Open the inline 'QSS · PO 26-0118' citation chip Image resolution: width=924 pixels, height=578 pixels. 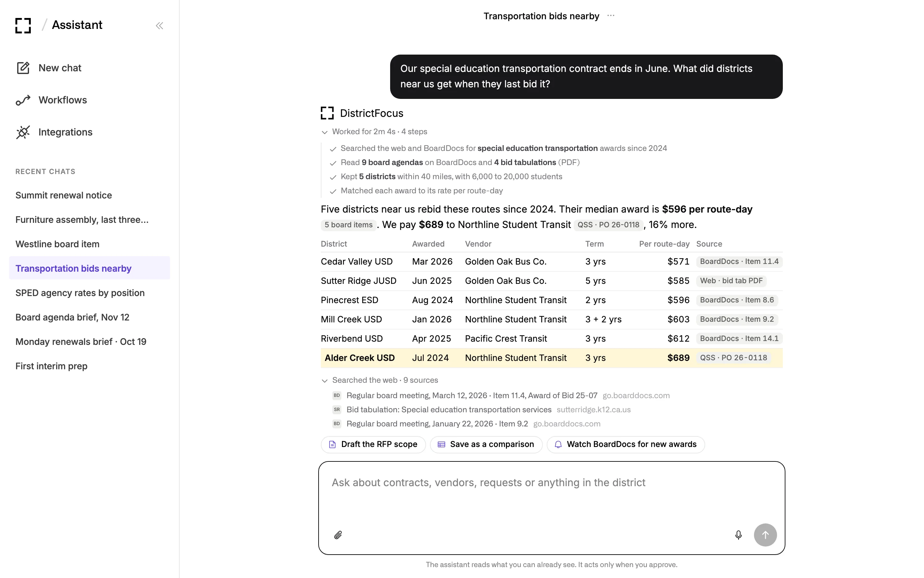608,225
